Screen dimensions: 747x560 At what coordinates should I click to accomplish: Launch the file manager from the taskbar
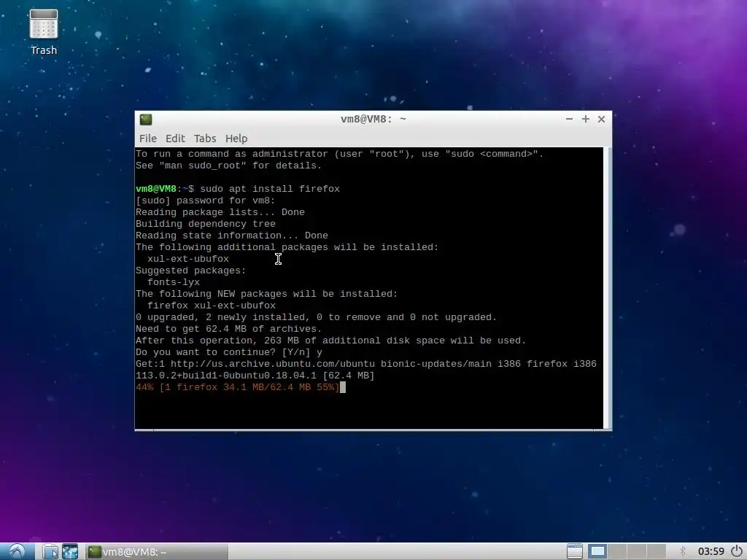tap(50, 551)
